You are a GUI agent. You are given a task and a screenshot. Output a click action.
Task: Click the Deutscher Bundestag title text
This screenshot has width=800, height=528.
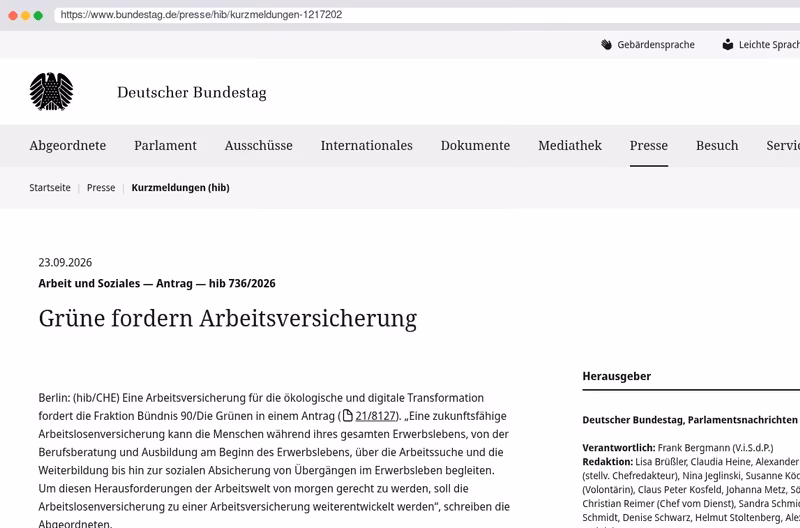[192, 92]
